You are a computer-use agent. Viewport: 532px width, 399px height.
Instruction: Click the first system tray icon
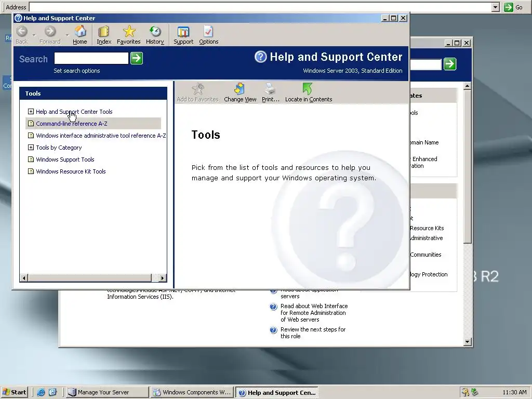tap(465, 392)
